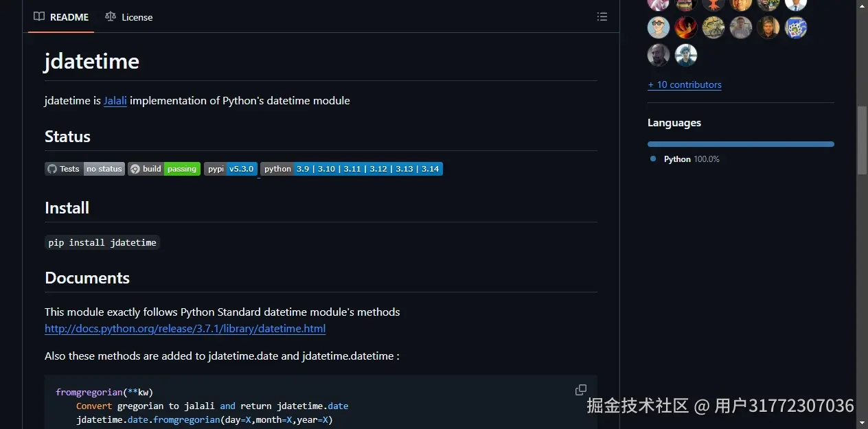Screen dimensions: 868x429
Task: Click the jdatetime main heading
Action: 92,61
